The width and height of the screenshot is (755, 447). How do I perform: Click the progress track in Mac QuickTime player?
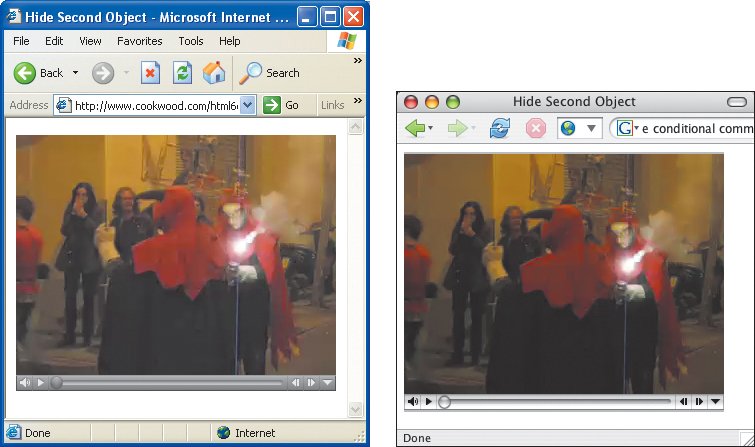[x=555, y=402]
